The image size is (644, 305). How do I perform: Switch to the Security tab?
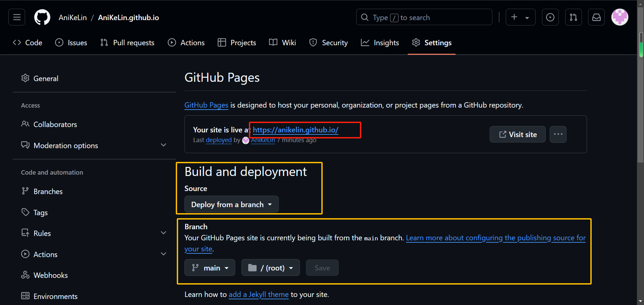[x=328, y=43]
